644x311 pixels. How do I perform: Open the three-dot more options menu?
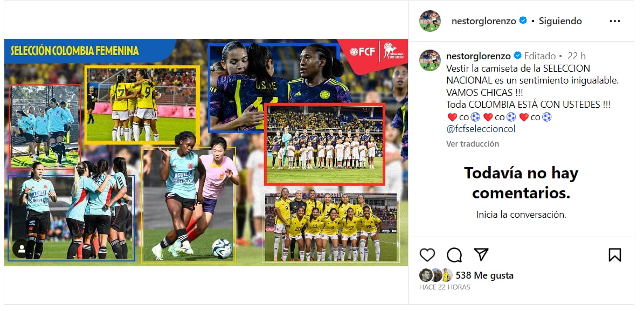pyautogui.click(x=614, y=22)
